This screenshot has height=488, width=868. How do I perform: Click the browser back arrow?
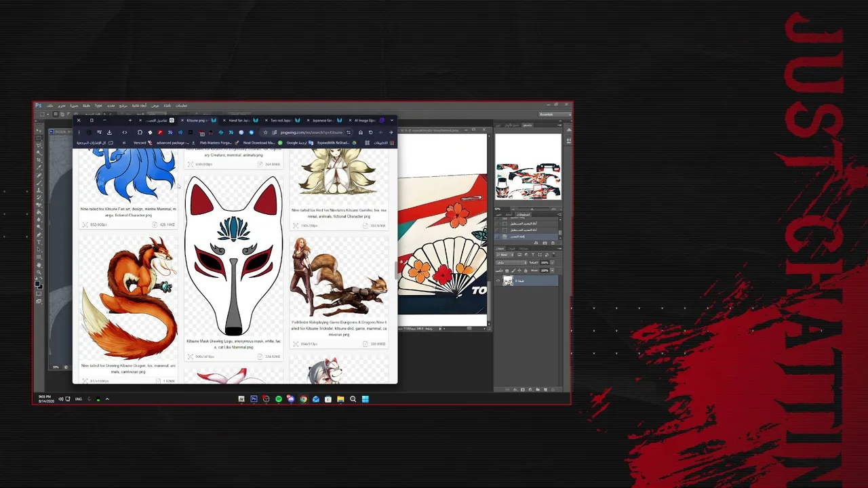pos(391,132)
